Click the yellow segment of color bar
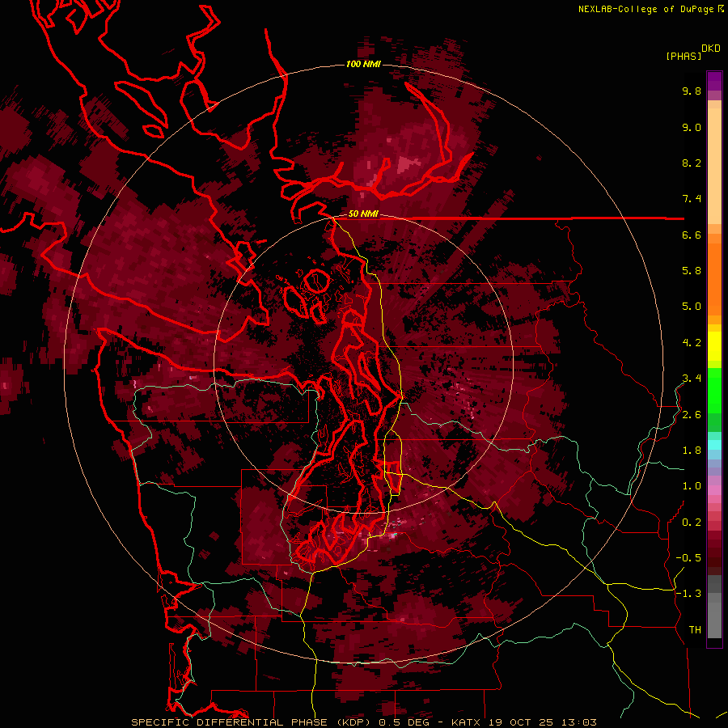Screen dimensions: 728x728 pyautogui.click(x=714, y=346)
